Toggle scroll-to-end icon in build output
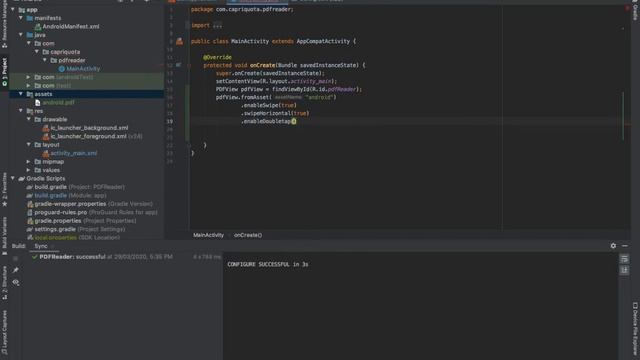This screenshot has height=360, width=640. pos(624,270)
